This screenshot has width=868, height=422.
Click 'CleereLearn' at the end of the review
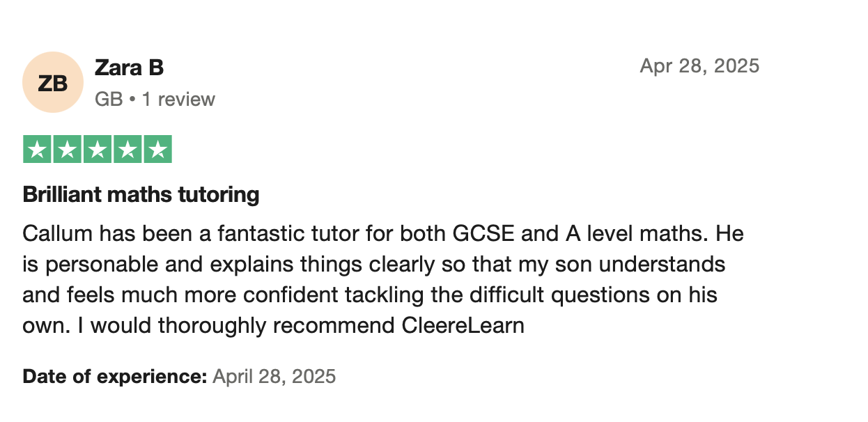[463, 325]
